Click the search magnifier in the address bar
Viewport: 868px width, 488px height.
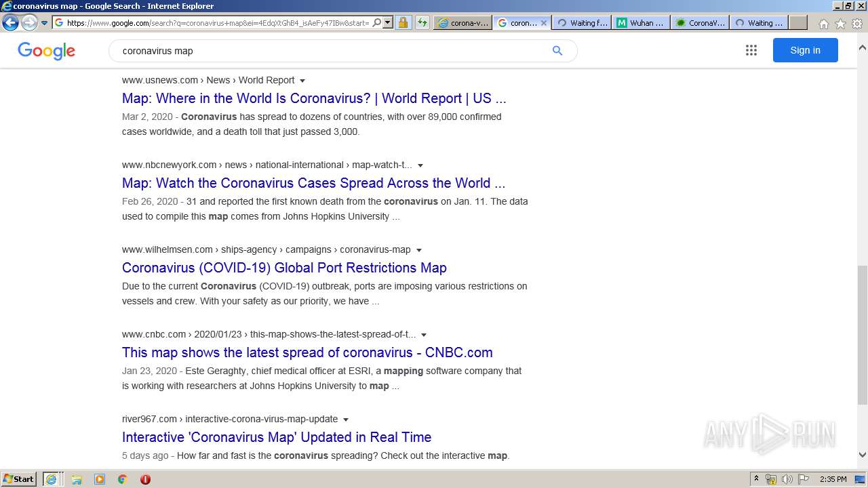click(377, 22)
